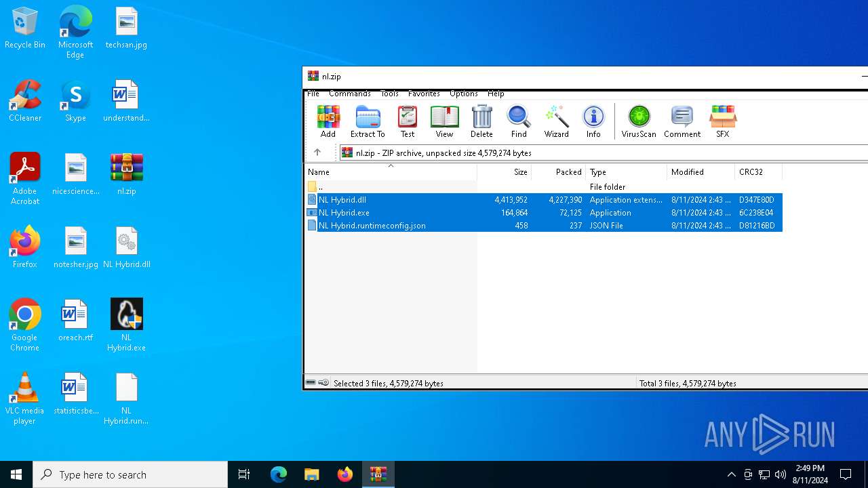Select the NL Hybrid.exe desktop file

click(127, 325)
